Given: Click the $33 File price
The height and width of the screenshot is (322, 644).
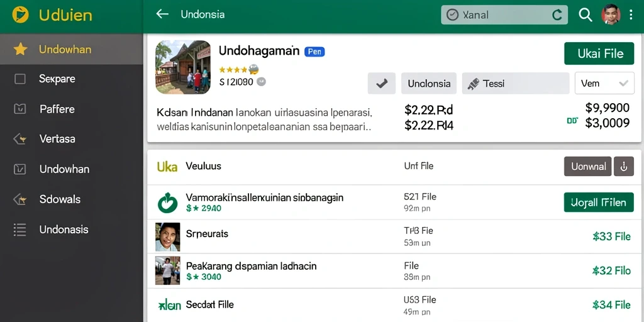Looking at the screenshot, I should (x=611, y=236).
